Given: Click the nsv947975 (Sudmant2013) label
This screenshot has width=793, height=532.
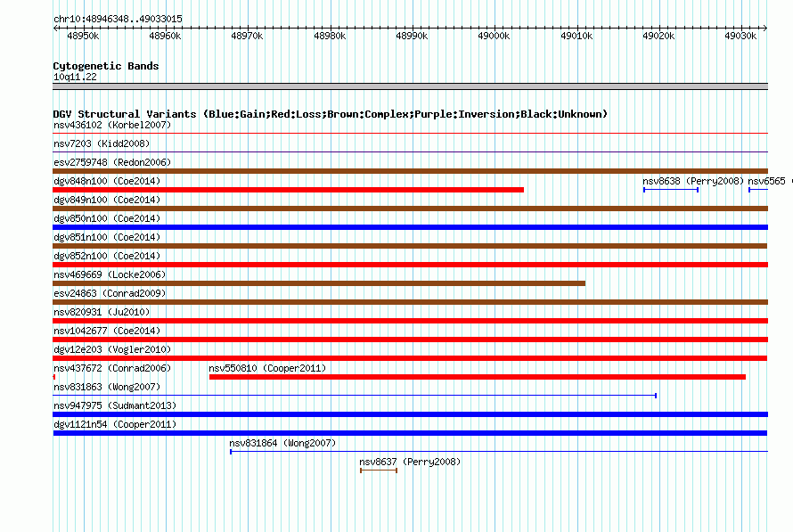Looking at the screenshot, I should 115,405.
